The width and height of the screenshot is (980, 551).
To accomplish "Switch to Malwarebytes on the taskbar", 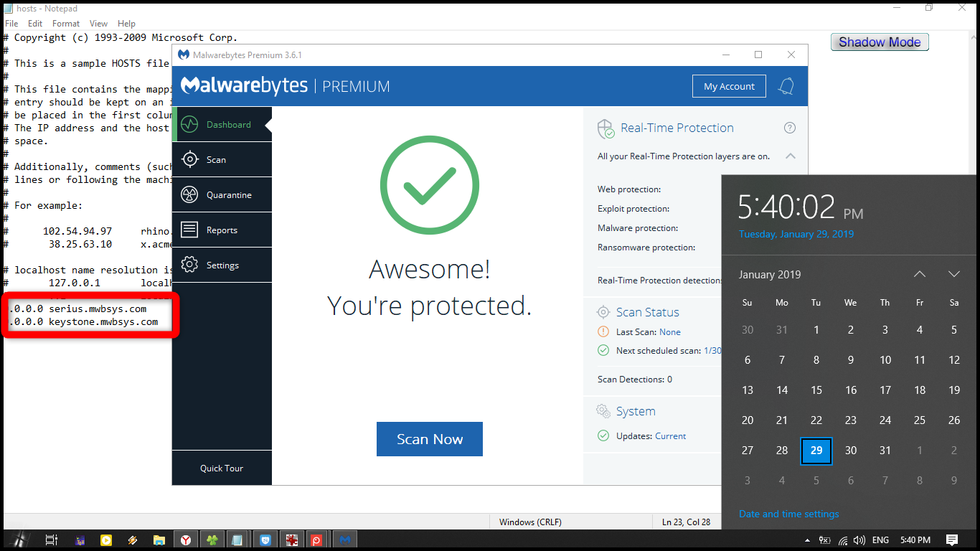I will pos(345,540).
